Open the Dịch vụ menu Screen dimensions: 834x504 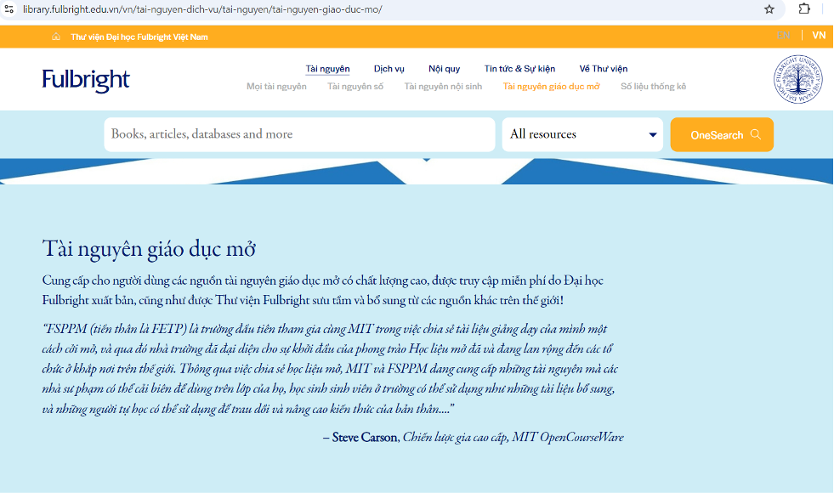389,69
